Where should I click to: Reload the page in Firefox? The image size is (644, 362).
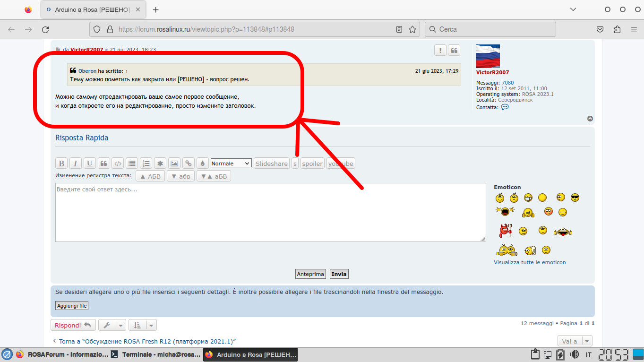click(45, 29)
